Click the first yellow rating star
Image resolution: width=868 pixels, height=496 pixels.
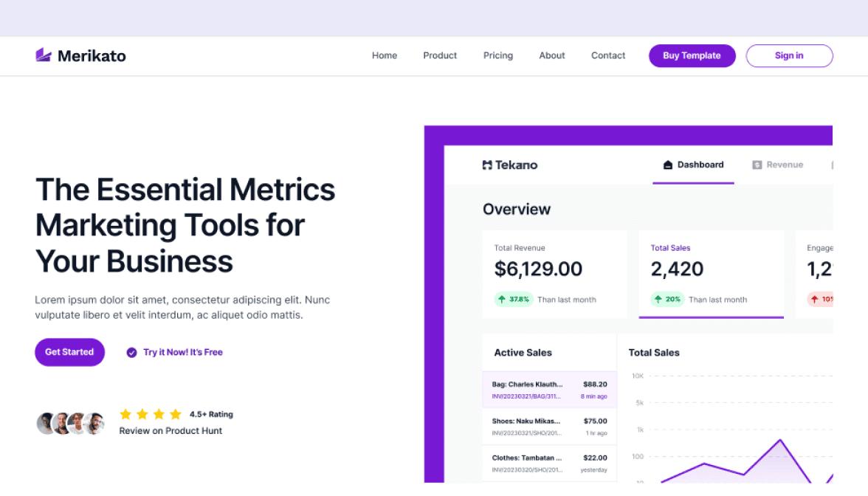pyautogui.click(x=125, y=414)
